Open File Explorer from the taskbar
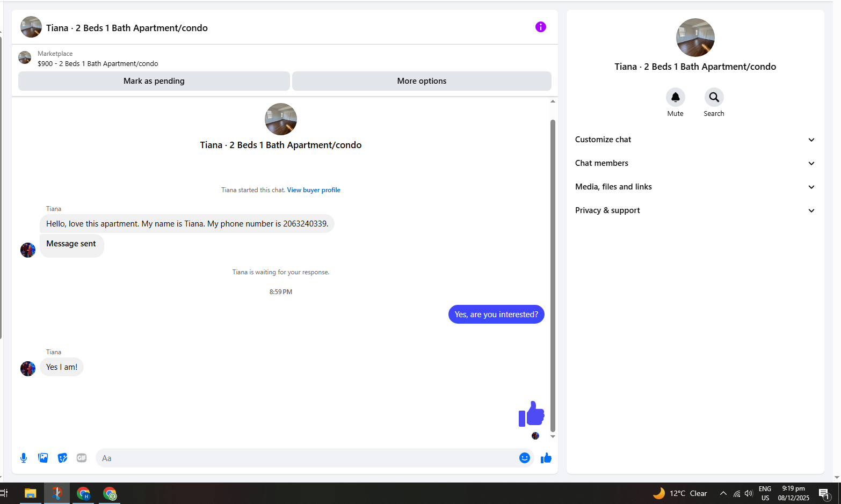The image size is (841, 504). [x=31, y=493]
